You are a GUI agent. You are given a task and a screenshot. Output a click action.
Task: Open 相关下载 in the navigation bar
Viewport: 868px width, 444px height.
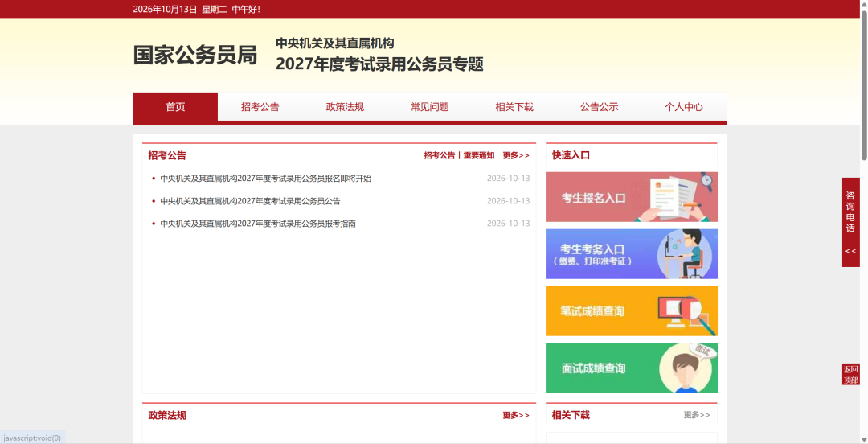click(x=514, y=107)
